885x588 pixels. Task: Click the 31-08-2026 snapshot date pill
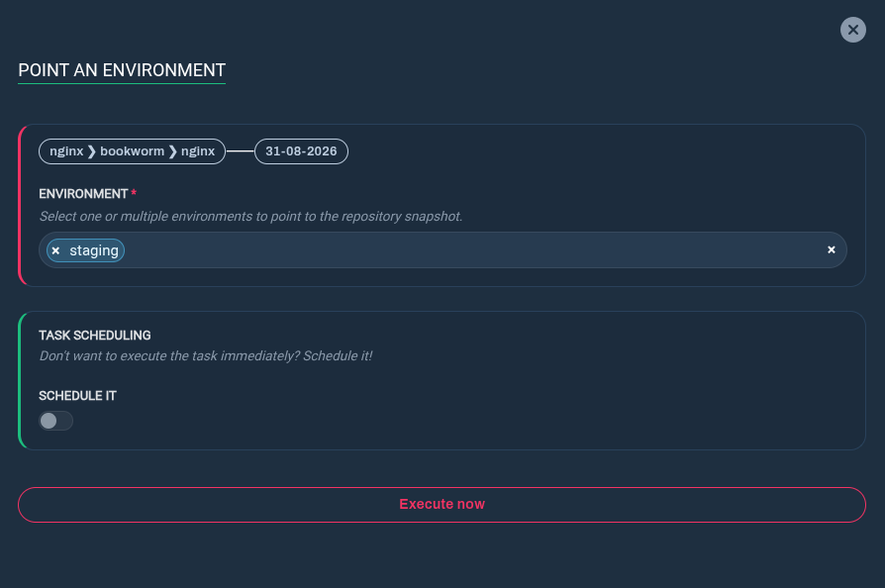301,151
